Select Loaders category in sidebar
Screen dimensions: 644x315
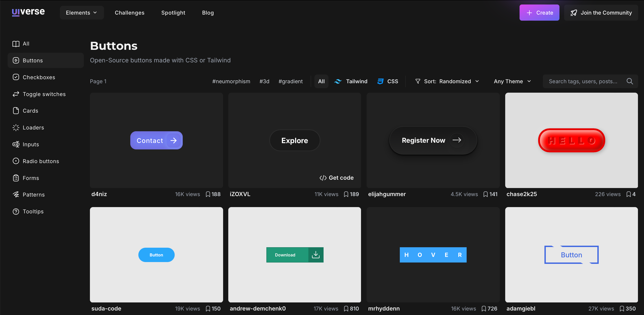point(46,128)
